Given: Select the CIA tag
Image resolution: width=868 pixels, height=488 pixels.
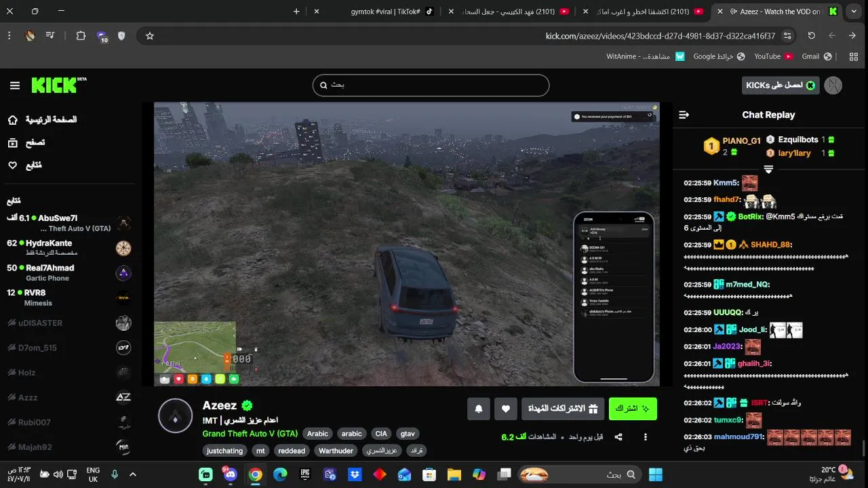Looking at the screenshot, I should (381, 434).
